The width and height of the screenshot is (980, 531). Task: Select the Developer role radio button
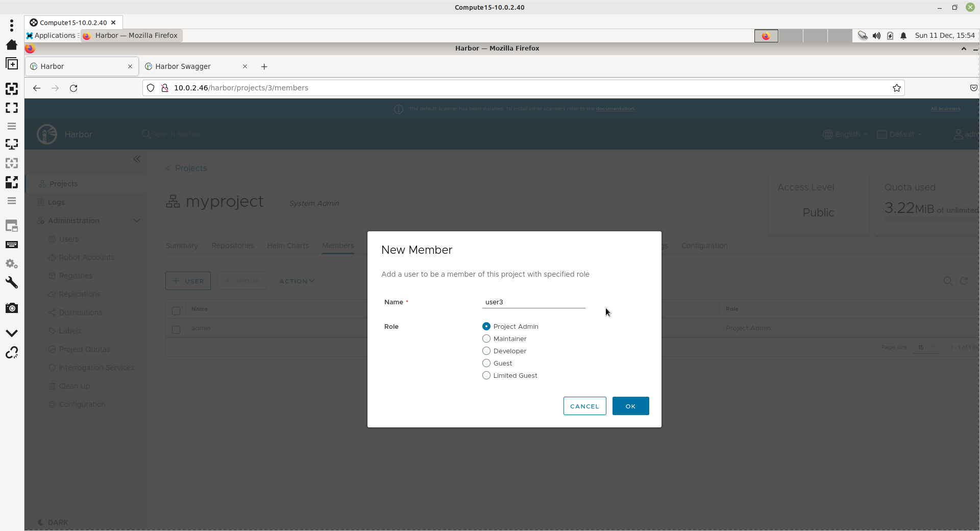(x=486, y=351)
